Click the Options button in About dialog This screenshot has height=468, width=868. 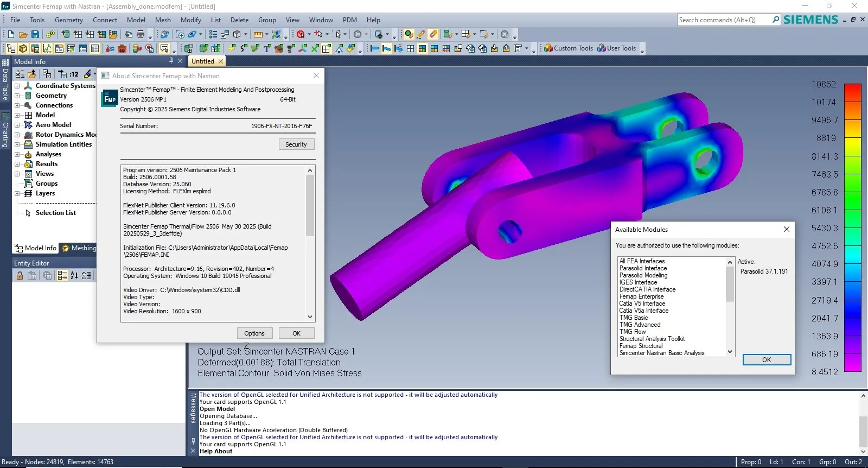(x=254, y=333)
